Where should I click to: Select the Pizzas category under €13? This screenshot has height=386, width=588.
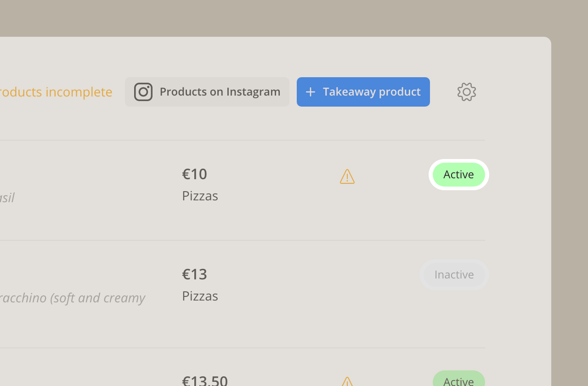click(200, 296)
